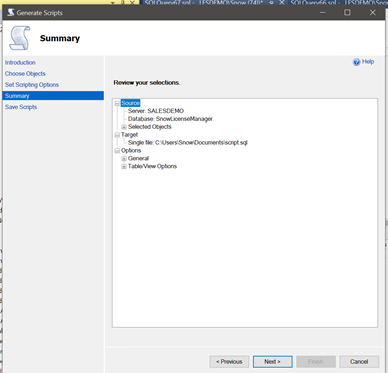This screenshot has width=388, height=373.
Task: Collapse the Options tree node
Action: tap(117, 151)
